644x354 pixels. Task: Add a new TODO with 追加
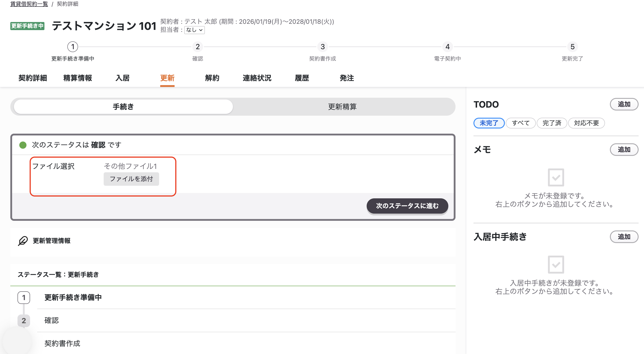pos(624,104)
